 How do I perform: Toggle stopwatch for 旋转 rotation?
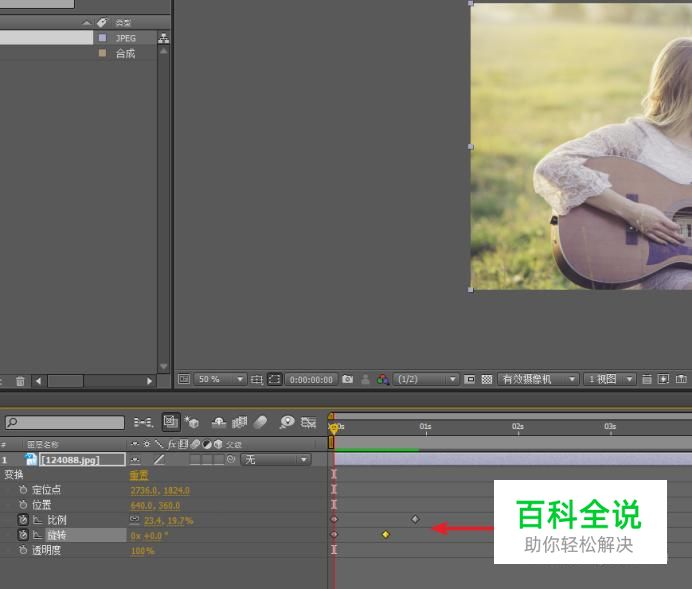tap(23, 535)
